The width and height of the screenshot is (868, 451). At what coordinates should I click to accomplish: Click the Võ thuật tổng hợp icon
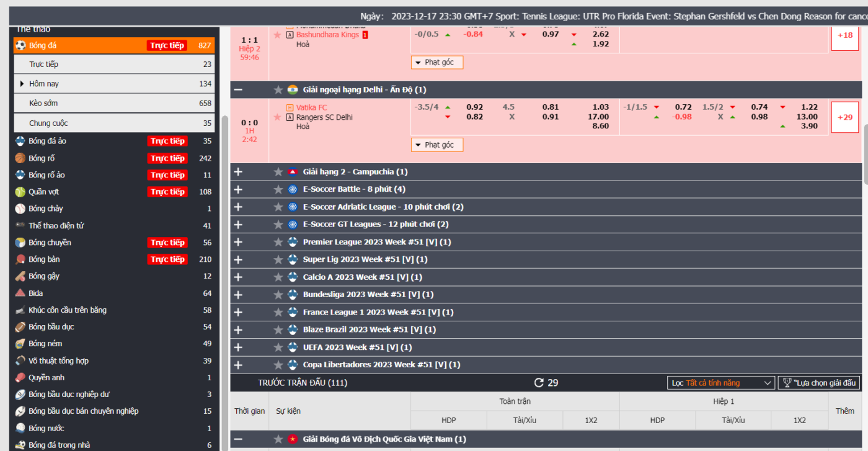point(20,360)
